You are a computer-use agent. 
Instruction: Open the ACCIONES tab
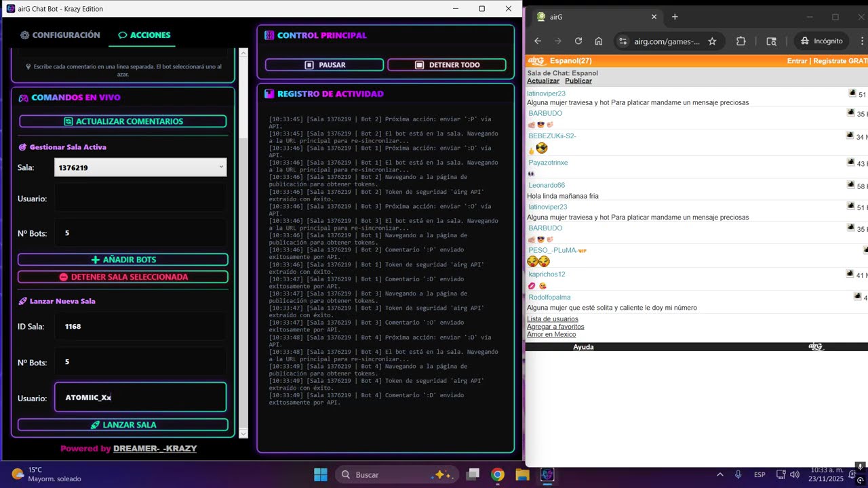click(x=144, y=35)
